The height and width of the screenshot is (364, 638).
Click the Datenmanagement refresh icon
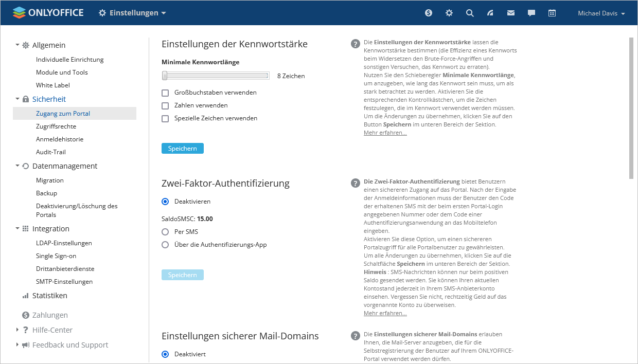pos(26,166)
